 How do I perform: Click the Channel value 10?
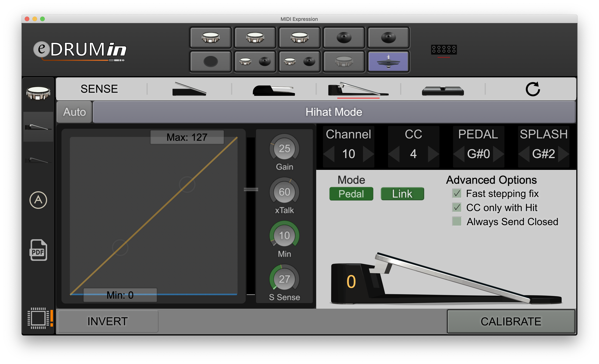coord(349,154)
